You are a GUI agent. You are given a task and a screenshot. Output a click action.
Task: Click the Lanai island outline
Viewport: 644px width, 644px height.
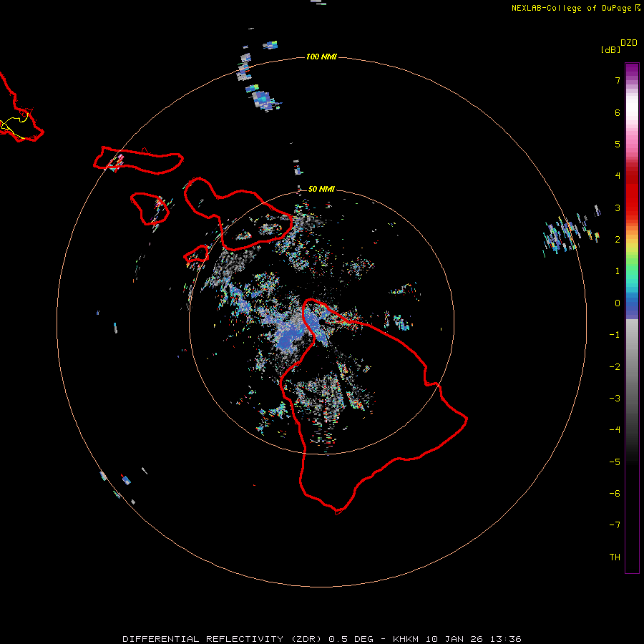click(x=150, y=209)
